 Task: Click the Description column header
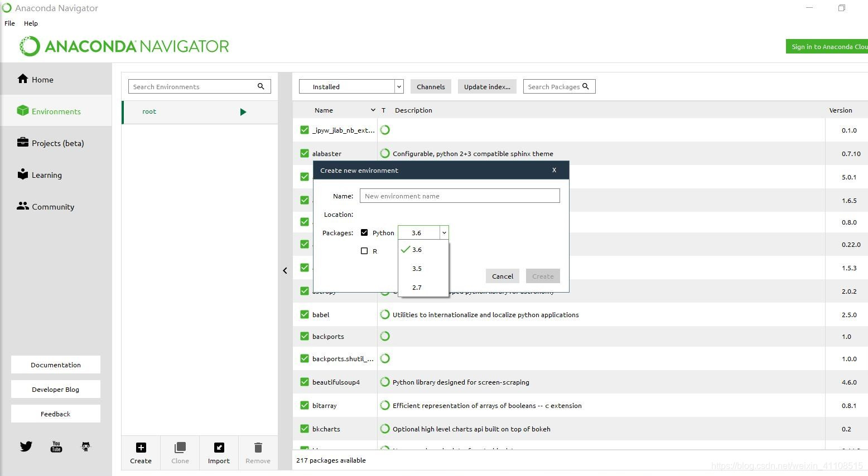click(413, 110)
